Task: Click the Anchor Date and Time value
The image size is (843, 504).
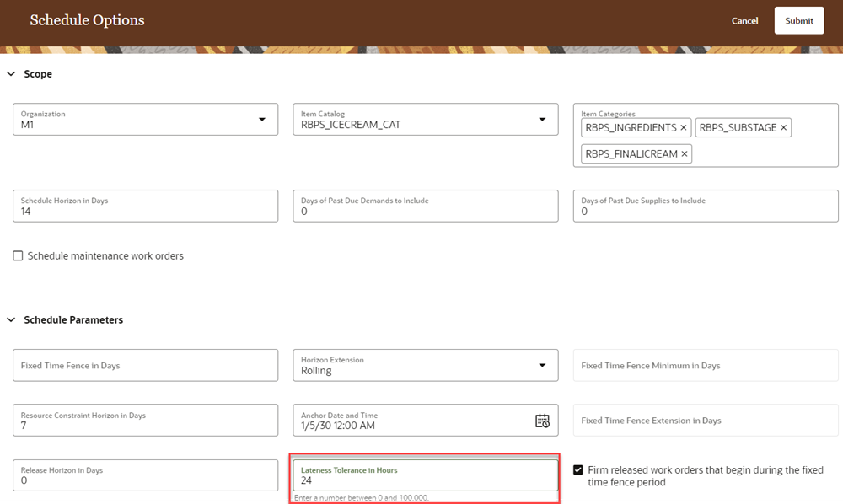Action: tap(338, 426)
